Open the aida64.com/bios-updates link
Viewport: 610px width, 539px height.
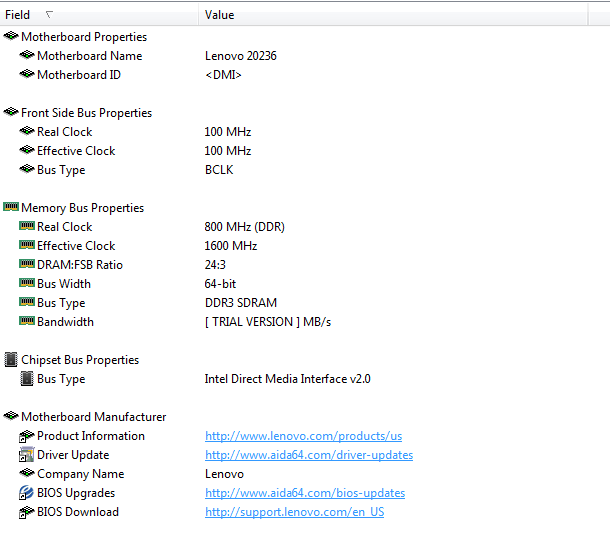click(x=305, y=493)
